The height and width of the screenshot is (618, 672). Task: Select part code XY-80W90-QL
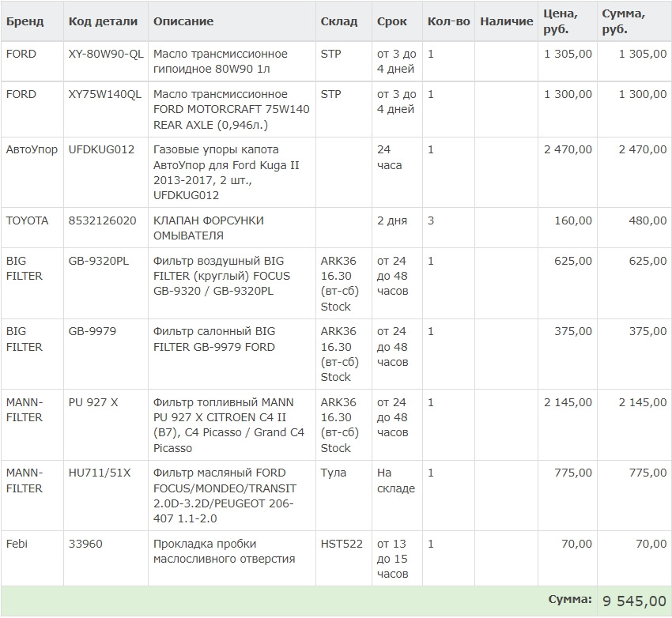(x=106, y=54)
